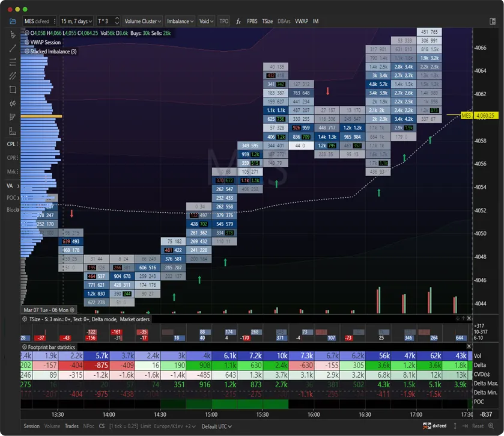Click the Reset button bottom-right
This screenshot has width=504, height=436.
tap(478, 426)
